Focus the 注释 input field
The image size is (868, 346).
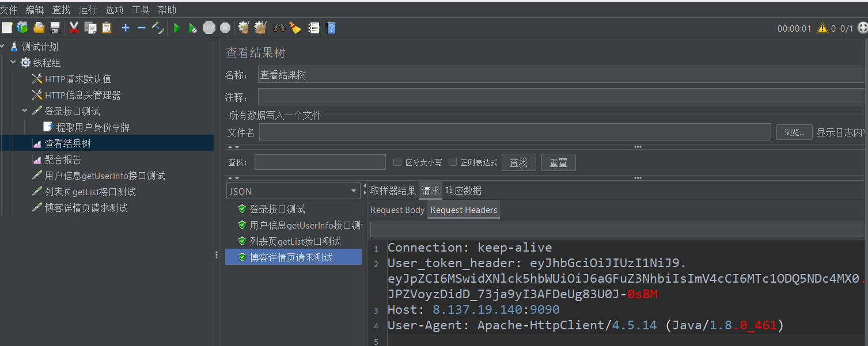click(x=562, y=97)
